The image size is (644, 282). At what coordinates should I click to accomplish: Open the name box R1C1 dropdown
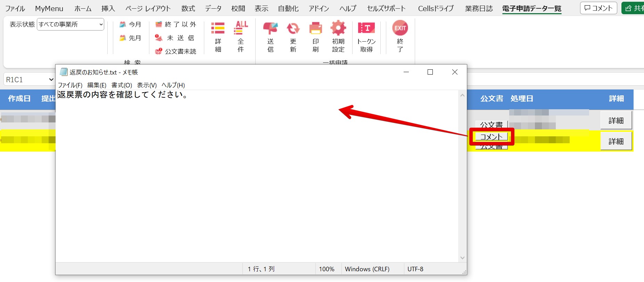[51, 80]
